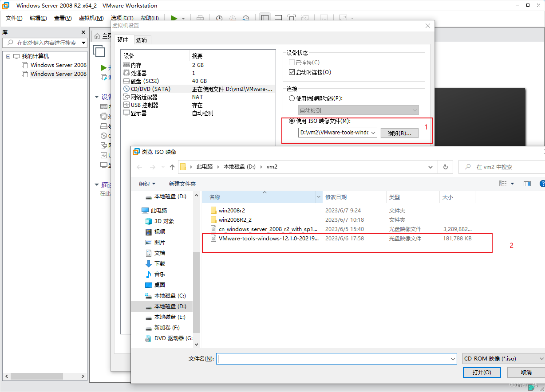Screen dimensions: 545x392
Task: Select the 处理器 device row
Action: [198, 73]
